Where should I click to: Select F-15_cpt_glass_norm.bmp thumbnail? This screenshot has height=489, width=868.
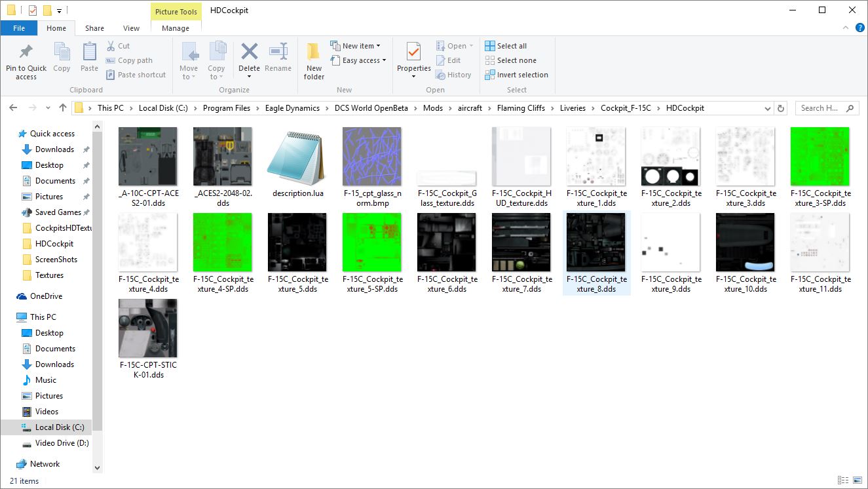click(x=372, y=157)
